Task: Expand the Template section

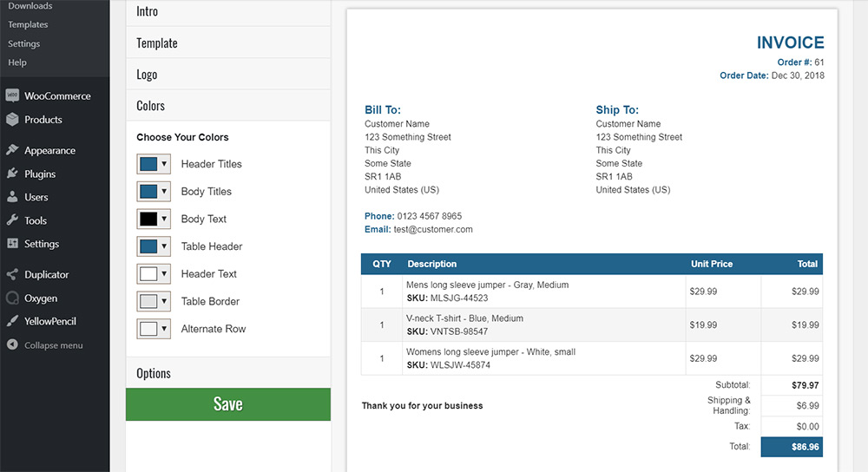Action: [x=228, y=43]
